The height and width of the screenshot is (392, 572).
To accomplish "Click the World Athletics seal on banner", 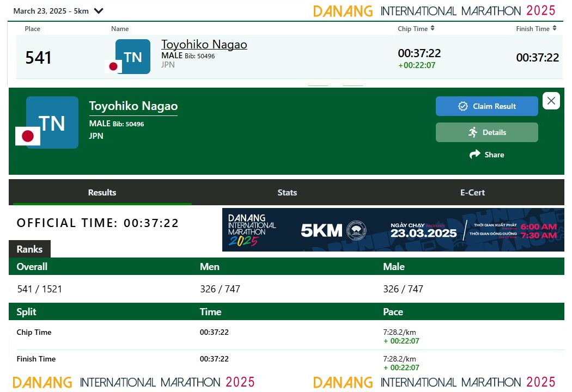I will pyautogui.click(x=356, y=230).
